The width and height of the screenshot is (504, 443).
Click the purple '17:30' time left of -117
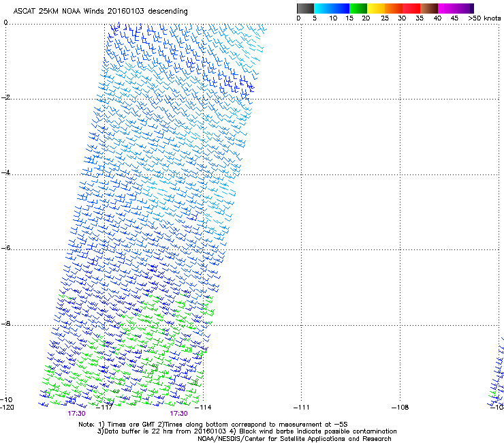[x=76, y=414]
